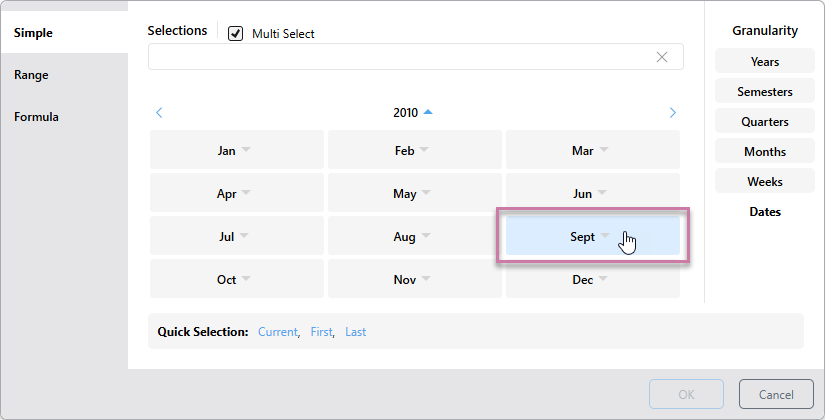
Task: Choose the Last quick selection link
Action: (x=355, y=331)
